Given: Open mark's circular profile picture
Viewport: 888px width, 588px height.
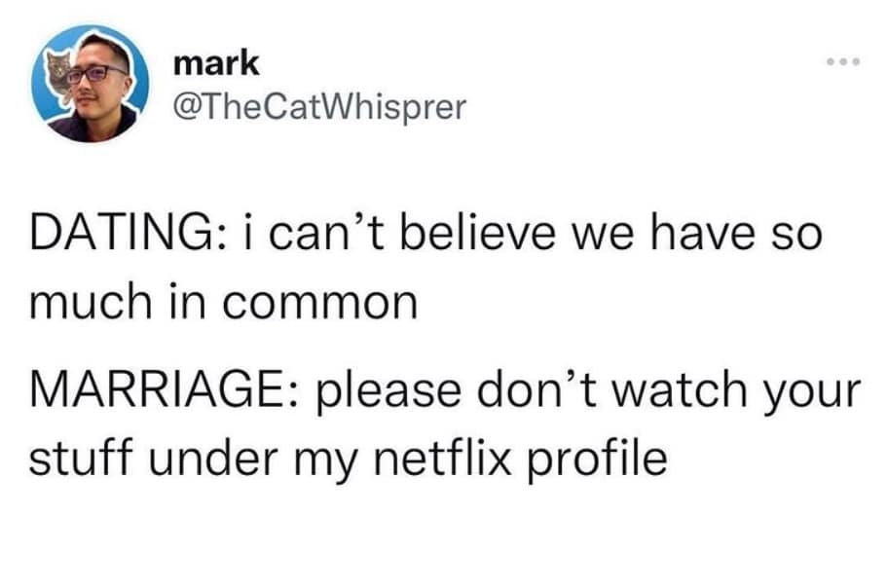Looking at the screenshot, I should [90, 83].
